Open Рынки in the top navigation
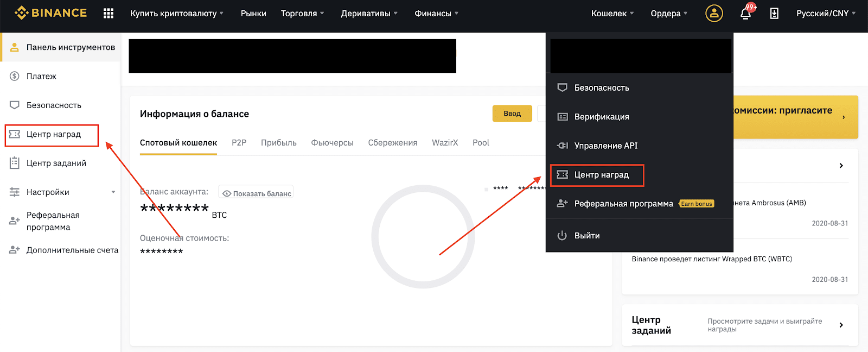The width and height of the screenshot is (868, 352). 253,14
